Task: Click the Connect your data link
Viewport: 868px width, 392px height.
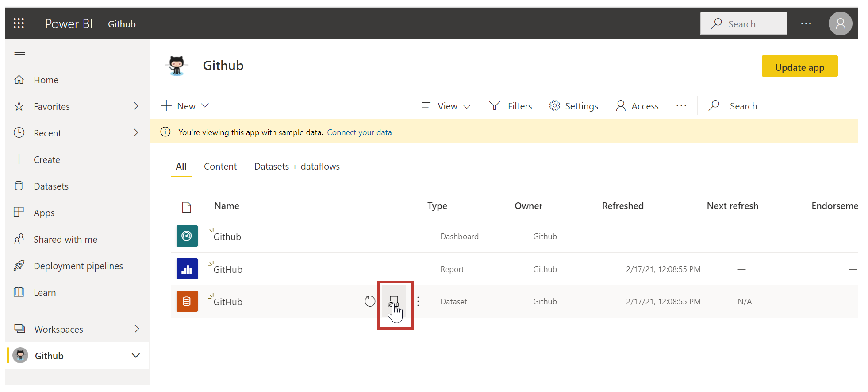Action: (x=359, y=132)
